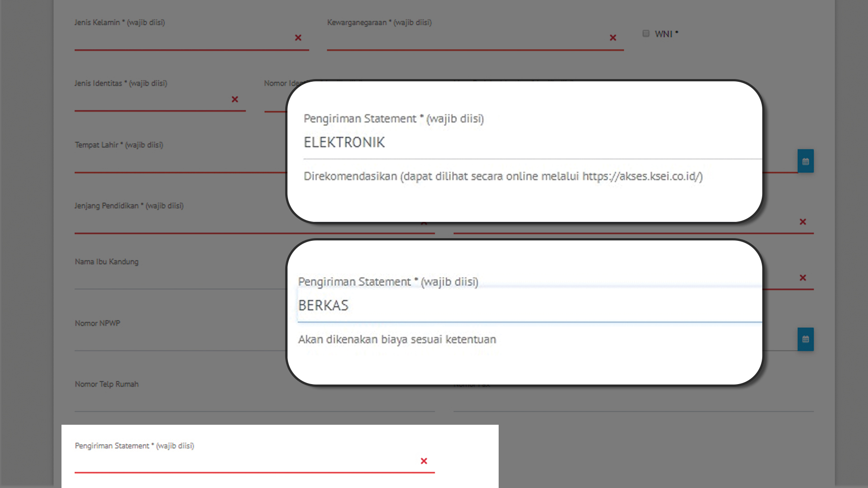Select the BERKAS statement value
Screen dimensions: 868x488
[323, 306]
